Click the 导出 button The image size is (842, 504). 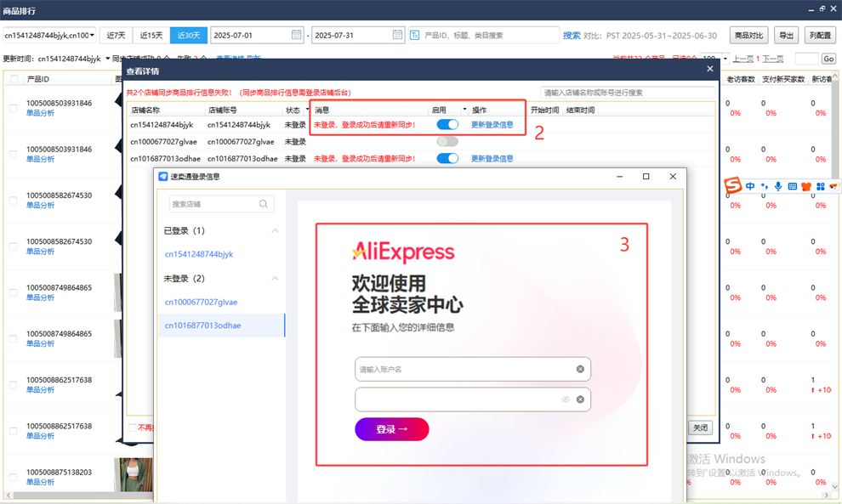pyautogui.click(x=786, y=36)
